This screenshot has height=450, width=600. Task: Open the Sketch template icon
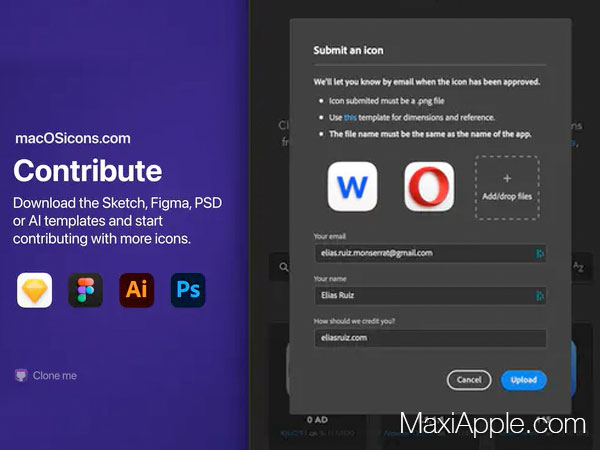34,290
